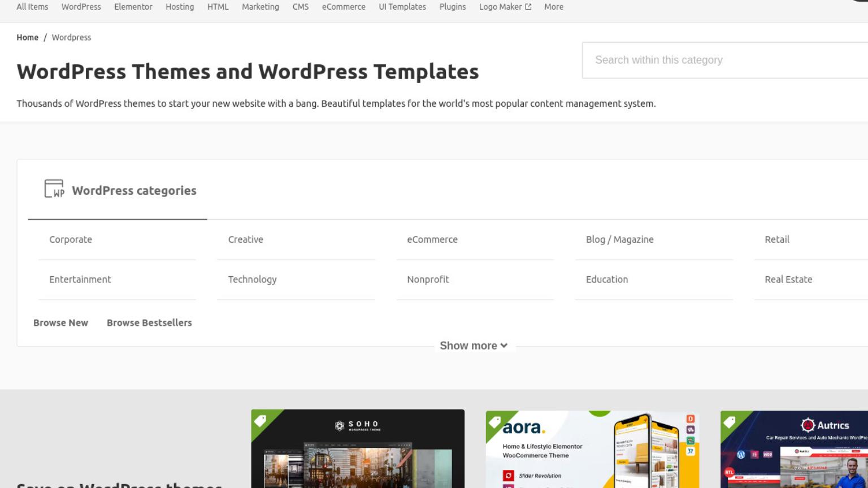
Task: Open the Retail category
Action: [x=777, y=239]
